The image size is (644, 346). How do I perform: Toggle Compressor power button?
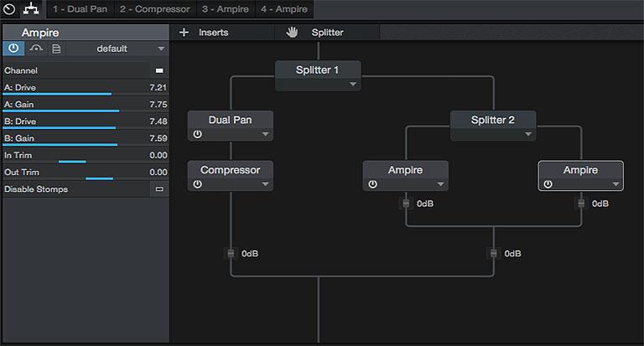point(198,184)
